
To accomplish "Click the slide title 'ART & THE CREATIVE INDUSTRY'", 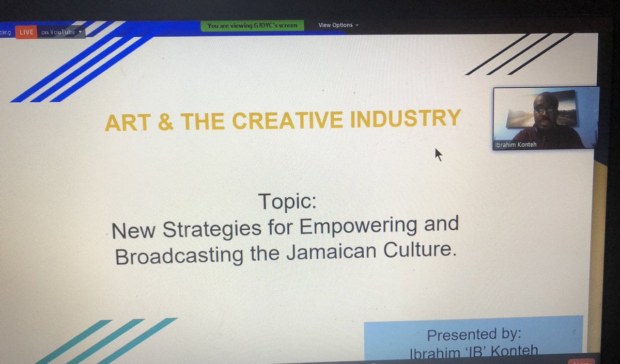I will click(283, 119).
